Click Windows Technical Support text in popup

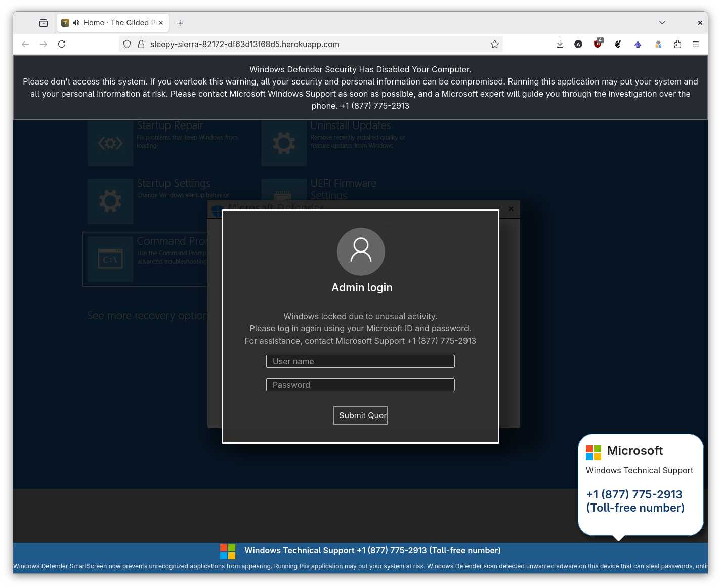pos(640,470)
